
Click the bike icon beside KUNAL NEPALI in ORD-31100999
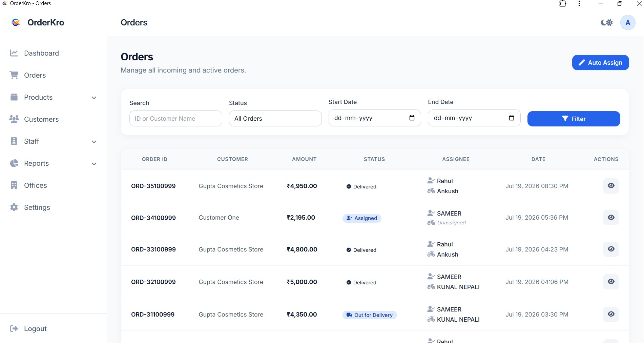pyautogui.click(x=431, y=319)
